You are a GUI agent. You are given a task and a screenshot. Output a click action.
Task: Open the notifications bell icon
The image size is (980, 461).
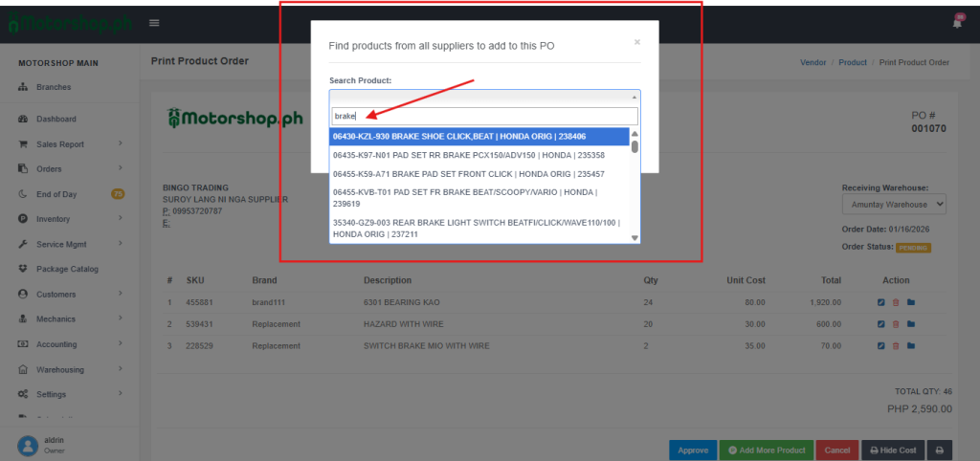pos(956,23)
